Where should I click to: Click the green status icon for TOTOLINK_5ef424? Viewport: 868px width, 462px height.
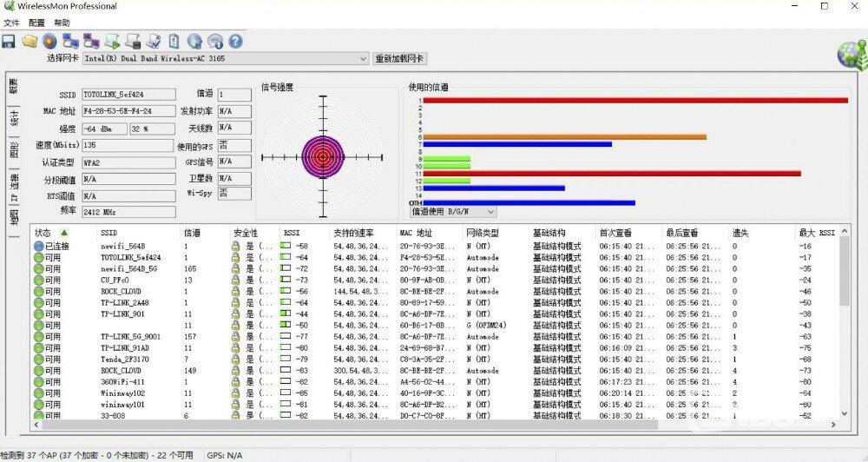pyautogui.click(x=38, y=258)
